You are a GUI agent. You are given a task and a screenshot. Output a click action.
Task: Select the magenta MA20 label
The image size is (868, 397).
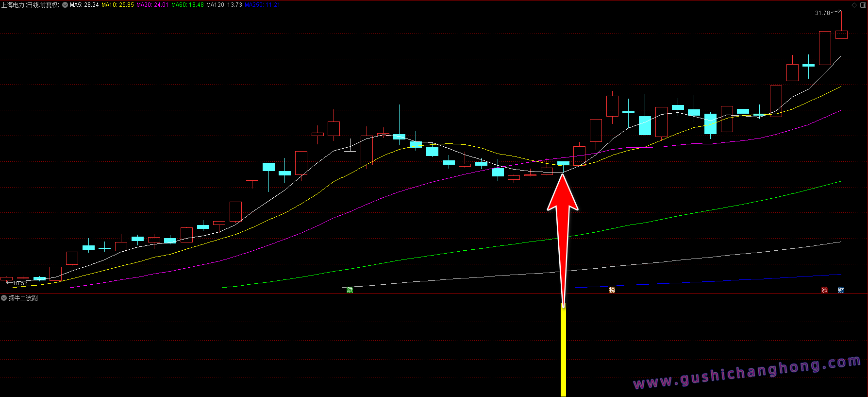click(152, 5)
